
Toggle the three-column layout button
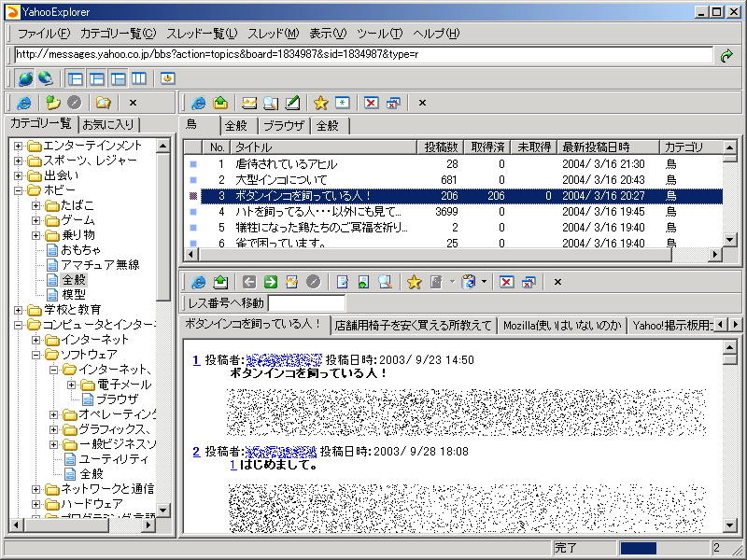[x=138, y=78]
